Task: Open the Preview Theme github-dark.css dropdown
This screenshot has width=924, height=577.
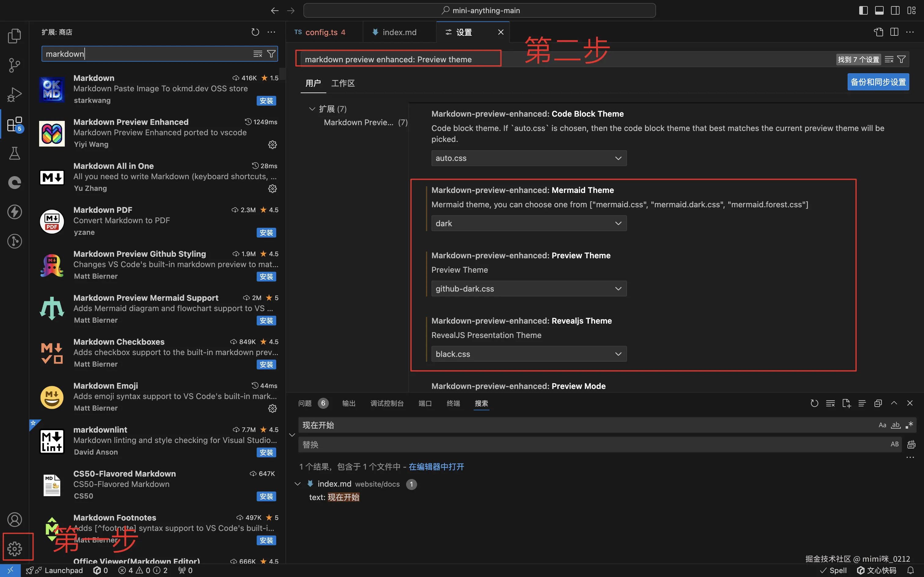Action: [528, 288]
